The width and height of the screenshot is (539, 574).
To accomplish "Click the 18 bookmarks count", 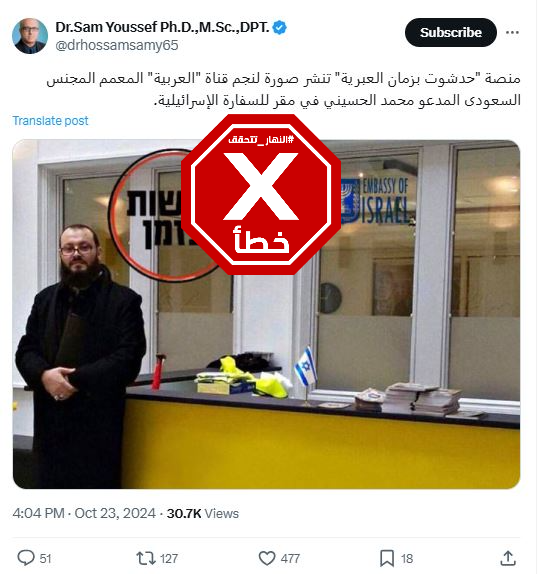I will [x=407, y=559].
